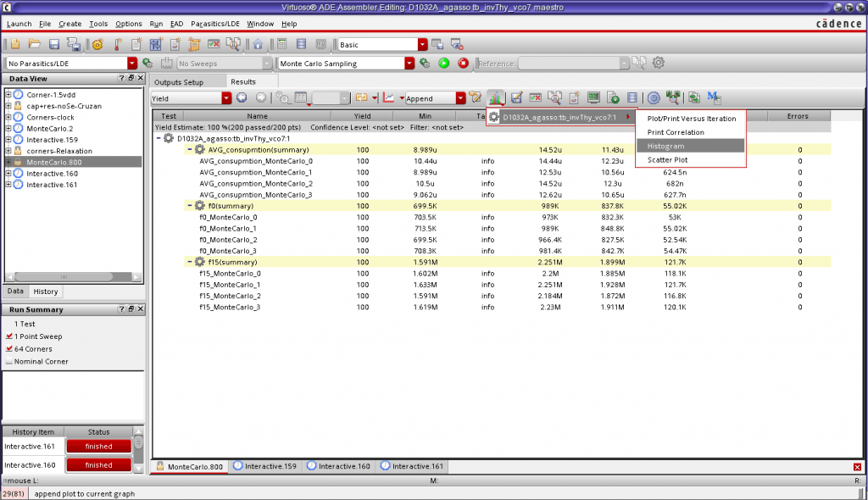The image size is (868, 500).
Task: Click the thermometer (temperature) toolbar icon
Action: coord(118,44)
